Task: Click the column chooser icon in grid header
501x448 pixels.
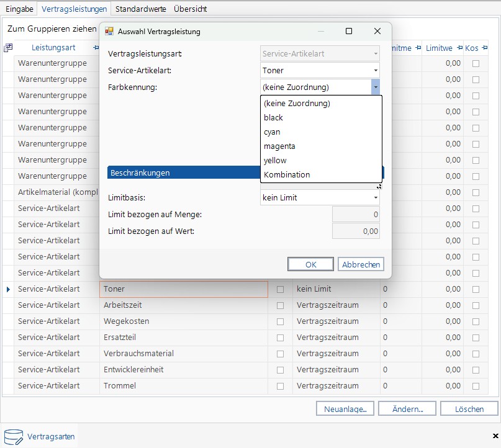Action: (8, 48)
